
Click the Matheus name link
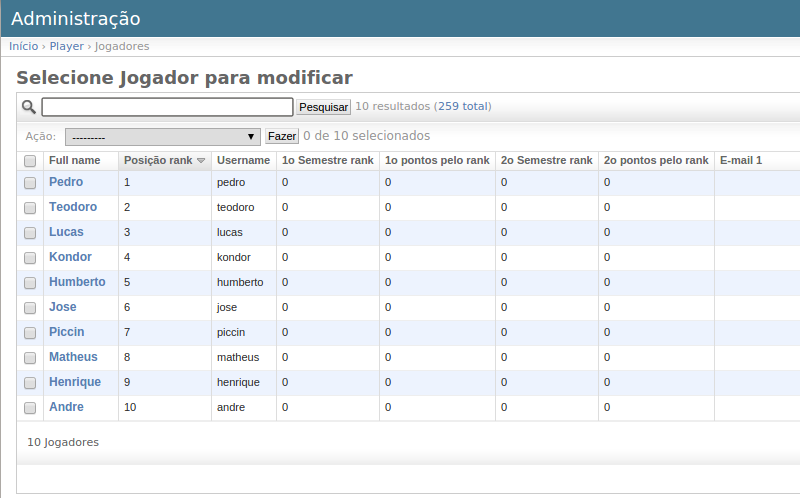coord(73,357)
